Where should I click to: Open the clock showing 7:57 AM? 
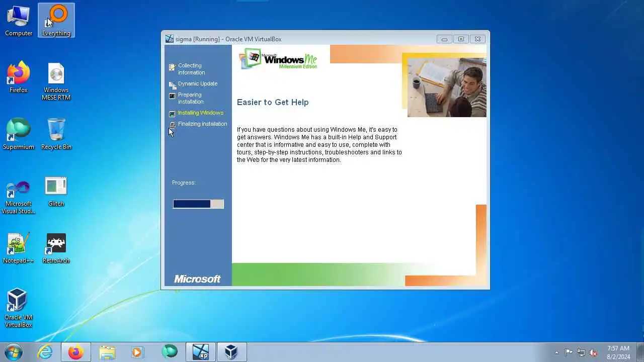pyautogui.click(x=618, y=352)
